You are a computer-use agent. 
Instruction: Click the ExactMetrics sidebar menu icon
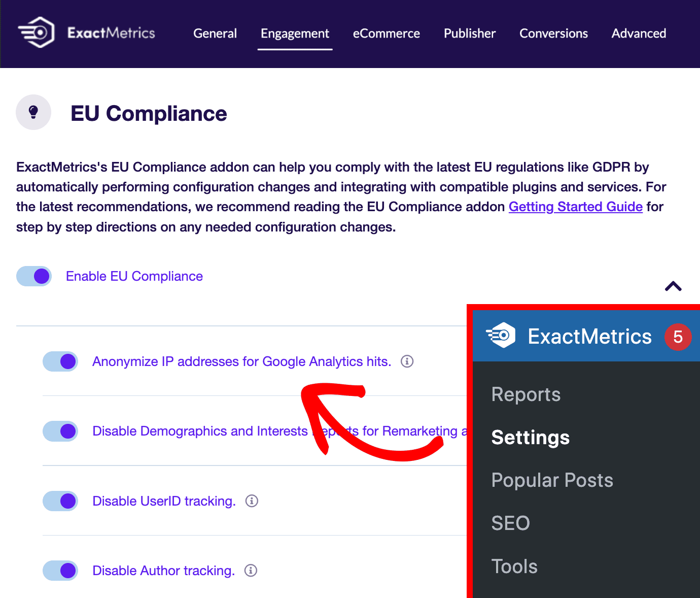(x=501, y=335)
